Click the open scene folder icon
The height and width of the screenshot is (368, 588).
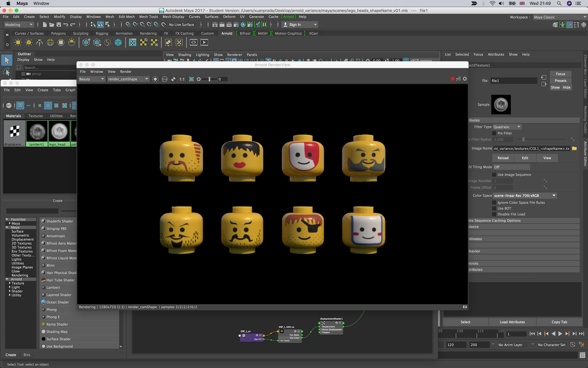pyautogui.click(x=52, y=25)
